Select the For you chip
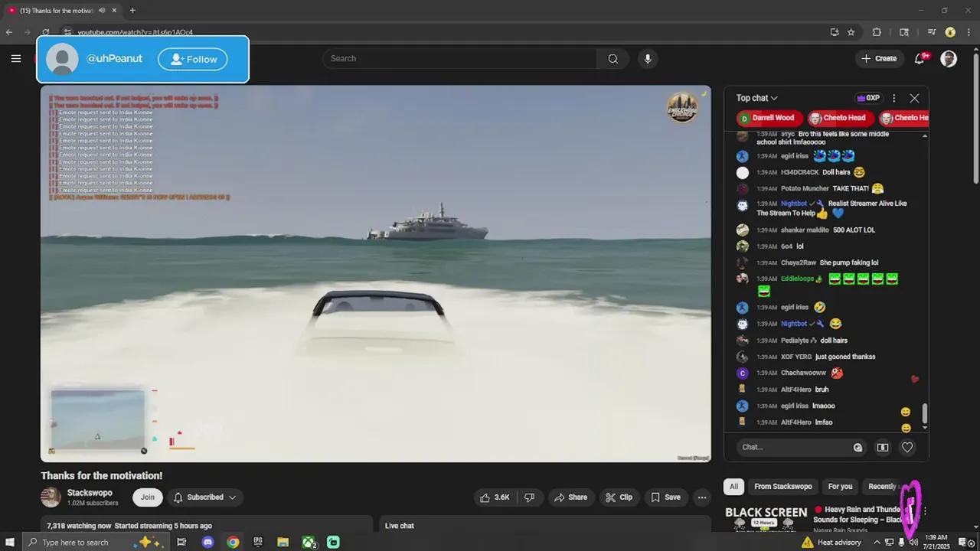Viewport: 980px width, 551px height. [x=840, y=487]
